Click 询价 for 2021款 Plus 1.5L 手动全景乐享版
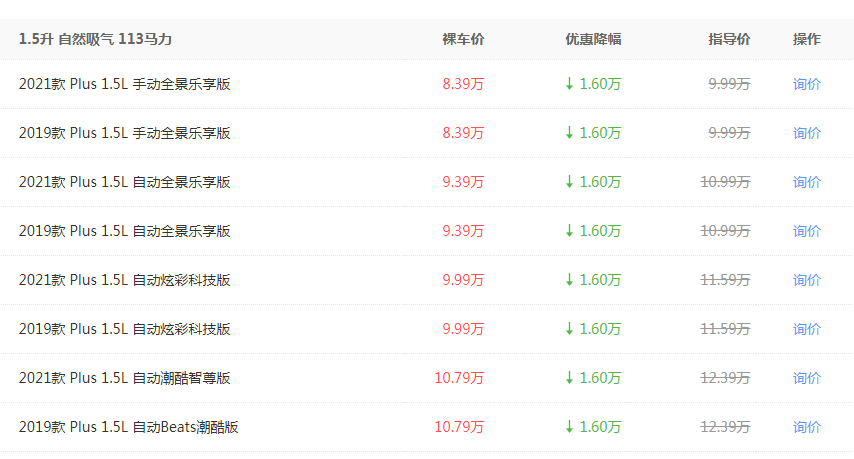This screenshot has width=854, height=459. pos(806,84)
